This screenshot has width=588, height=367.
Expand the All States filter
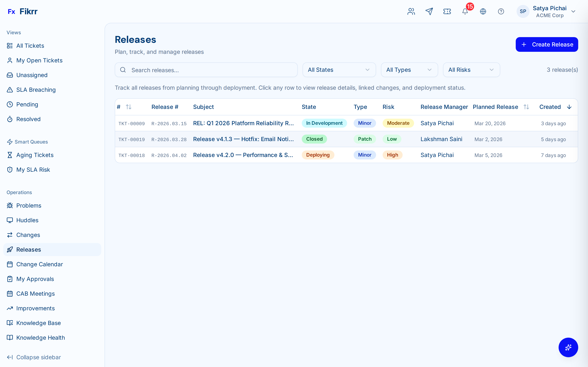tap(339, 70)
